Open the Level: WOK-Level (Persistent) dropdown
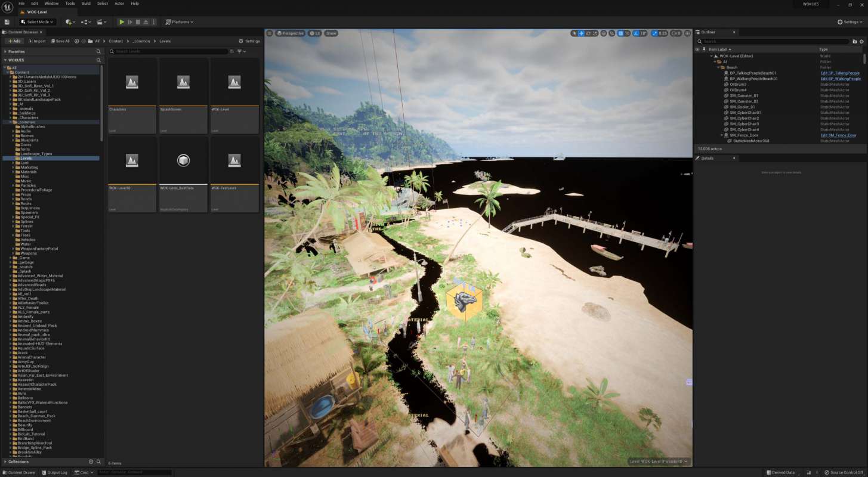Viewport: 868px width, 477px height. 659,461
